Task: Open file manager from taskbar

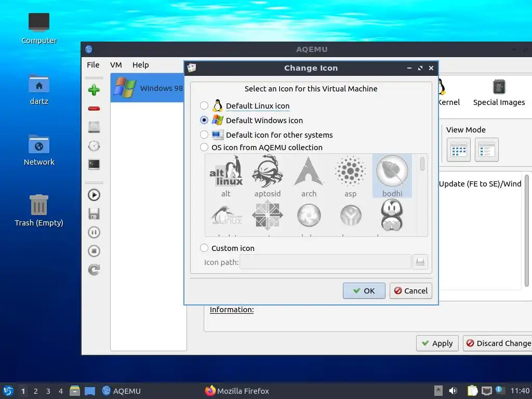Action: point(75,391)
